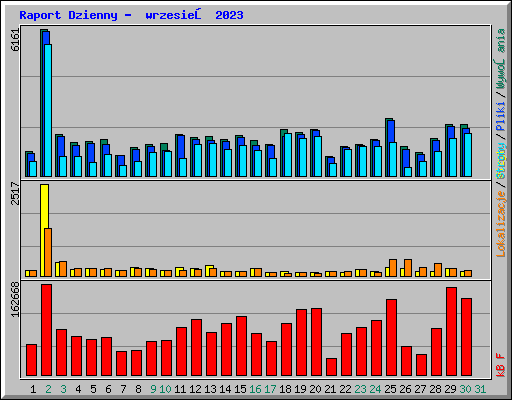Select the day 31 label on the axis
512x400 pixels.
pyautogui.click(x=480, y=389)
